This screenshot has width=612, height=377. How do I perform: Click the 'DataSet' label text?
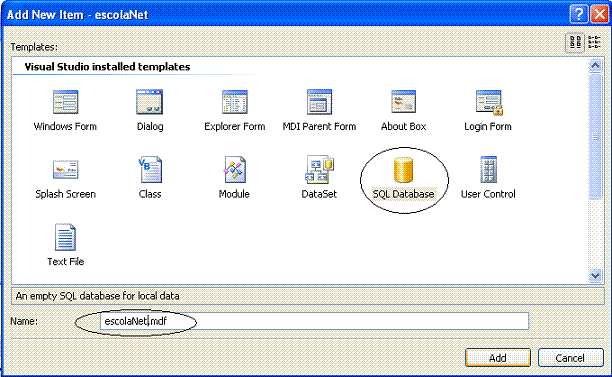coord(319,194)
